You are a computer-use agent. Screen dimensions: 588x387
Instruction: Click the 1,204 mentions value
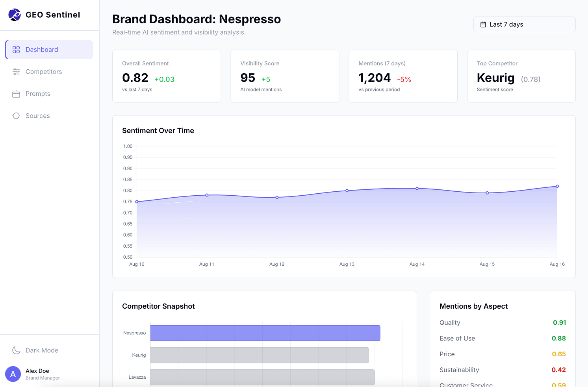pos(375,78)
